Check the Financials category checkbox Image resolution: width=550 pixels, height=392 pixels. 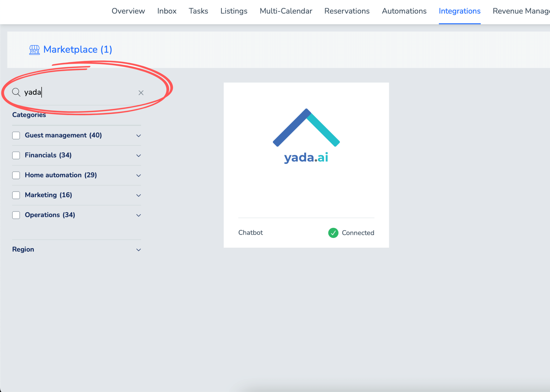pos(16,155)
